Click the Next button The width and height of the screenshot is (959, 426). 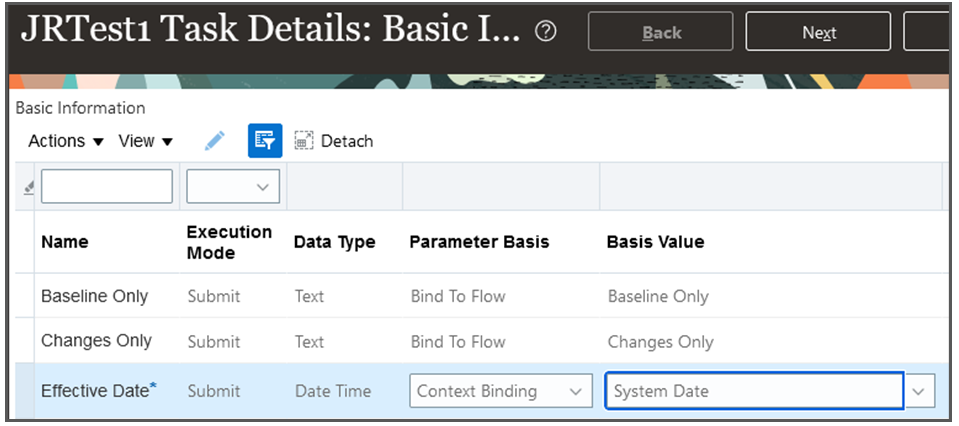tap(818, 32)
